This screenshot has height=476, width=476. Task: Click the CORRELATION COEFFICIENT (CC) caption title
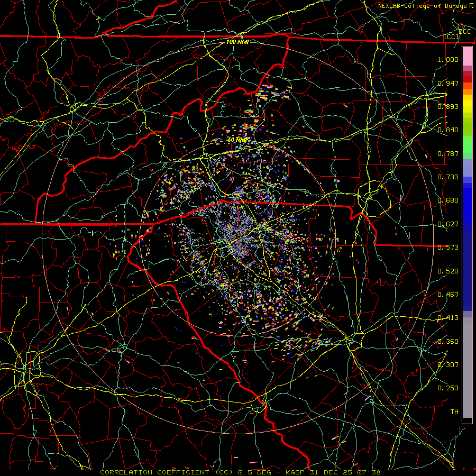(x=167, y=472)
